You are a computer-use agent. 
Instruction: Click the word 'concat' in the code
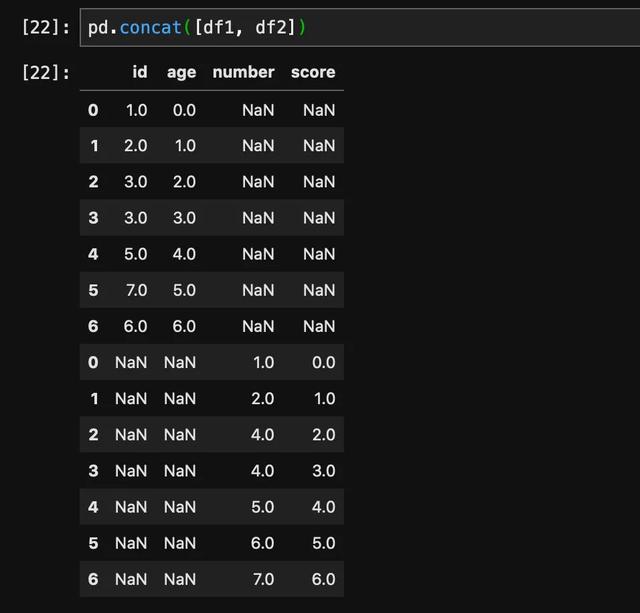(x=149, y=27)
